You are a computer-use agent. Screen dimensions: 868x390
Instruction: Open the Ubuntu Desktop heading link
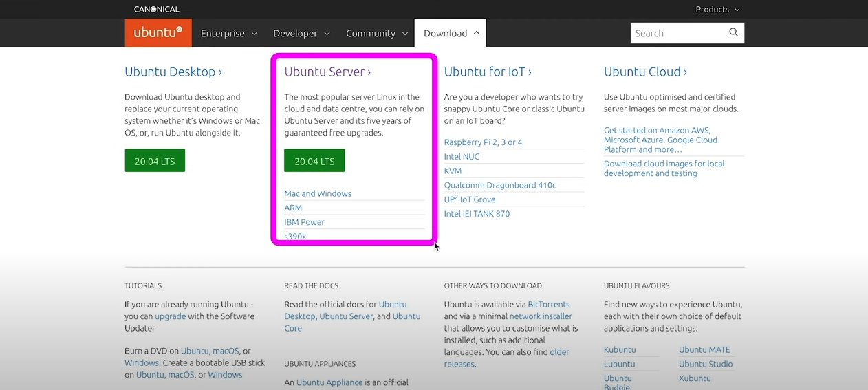click(x=173, y=72)
